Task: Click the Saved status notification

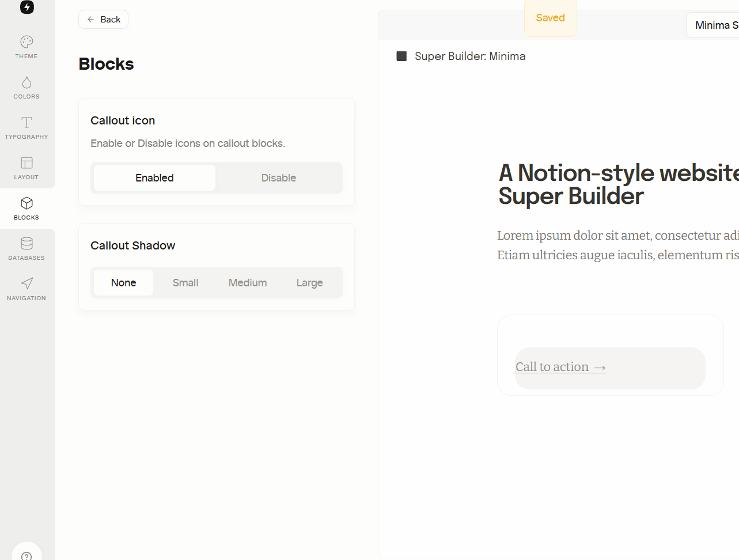Action: 551,18
